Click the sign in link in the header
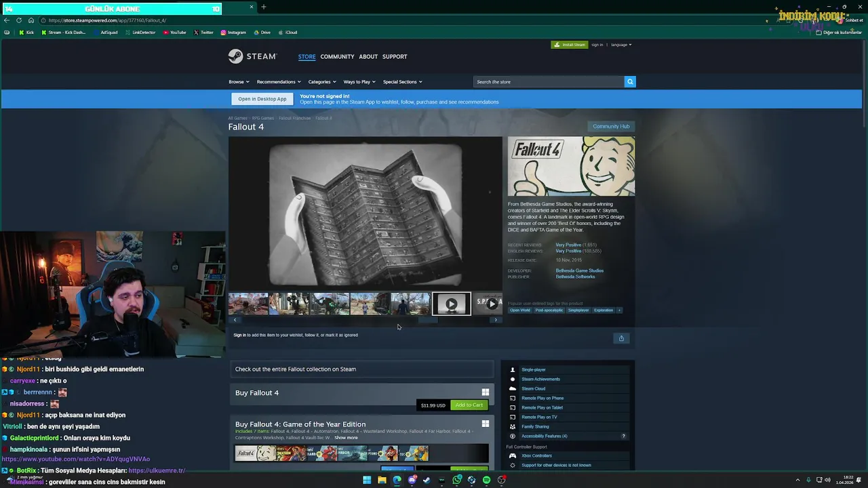 pos(597,45)
